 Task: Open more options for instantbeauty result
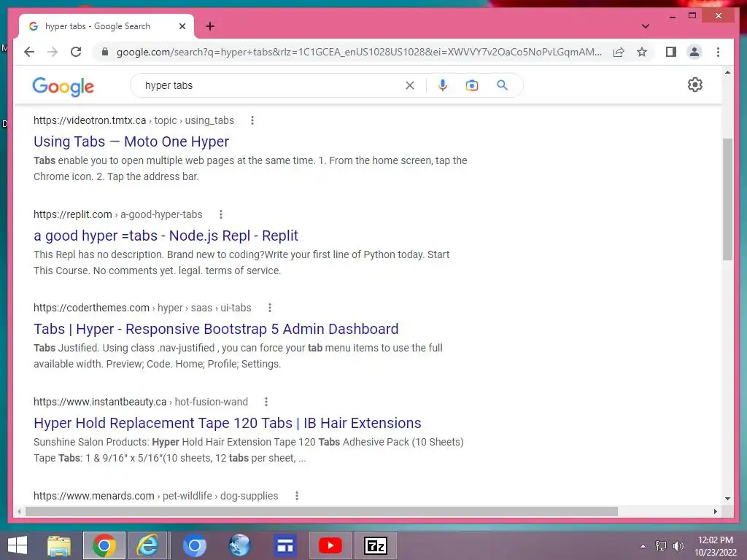[x=266, y=402]
